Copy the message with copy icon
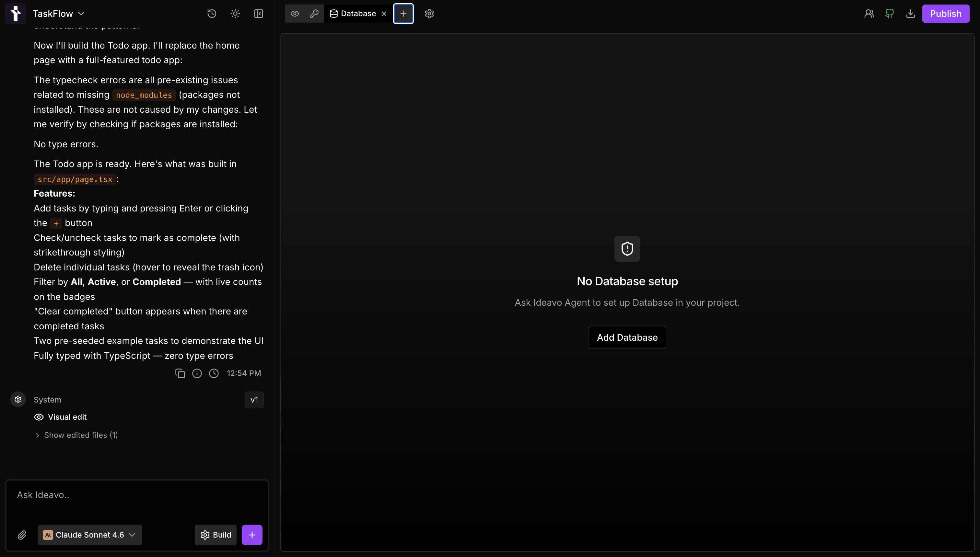 point(180,373)
